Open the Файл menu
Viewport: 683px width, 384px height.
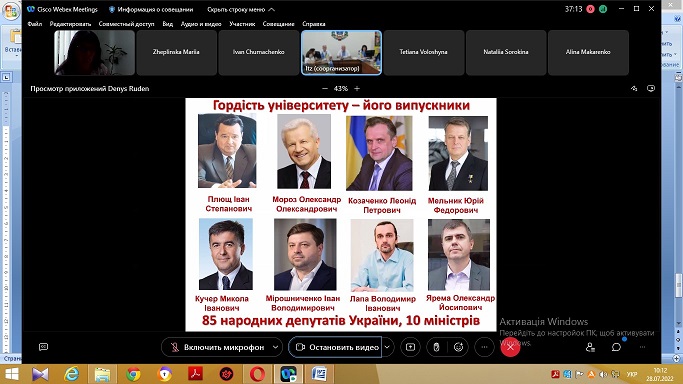(35, 24)
